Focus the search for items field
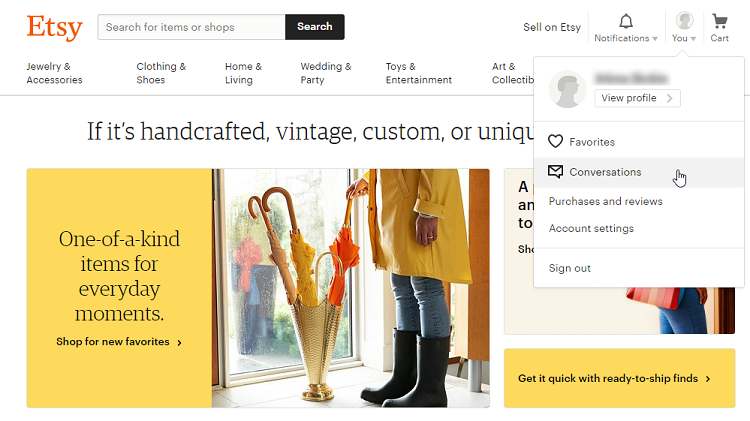 191,27
